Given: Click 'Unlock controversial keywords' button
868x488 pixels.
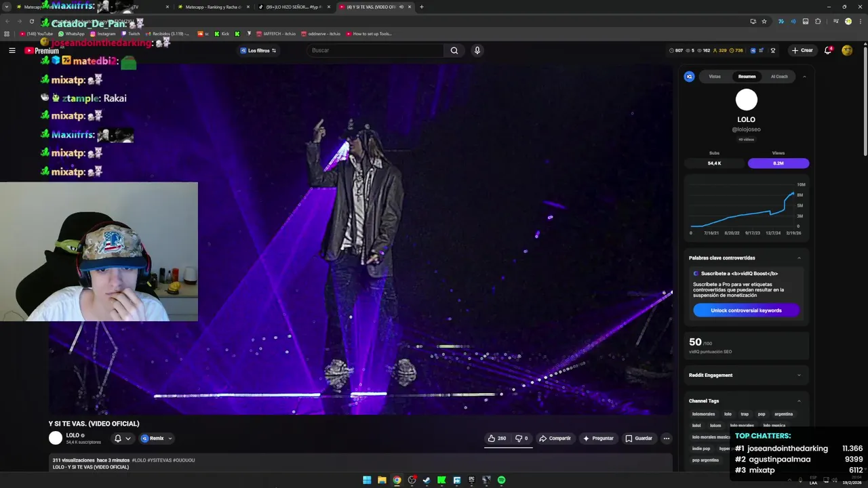Looking at the screenshot, I should [746, 310].
